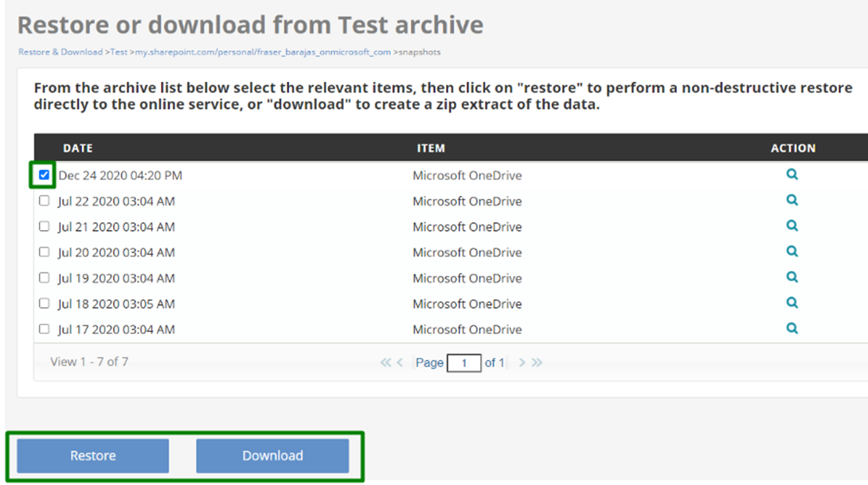Click the Restore button

(93, 456)
